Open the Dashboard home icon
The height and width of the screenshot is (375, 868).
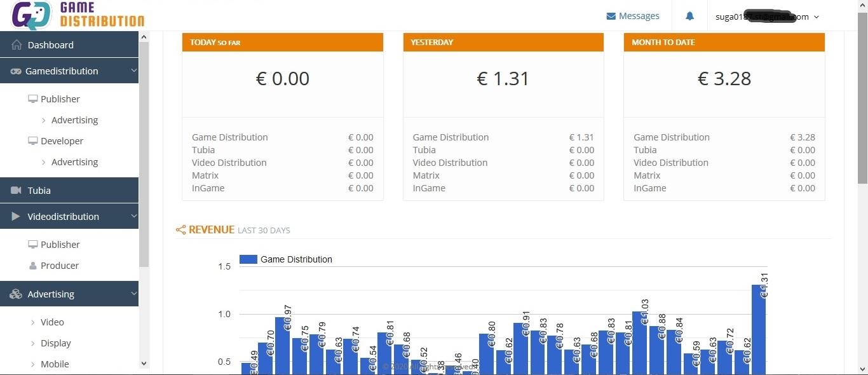(x=17, y=45)
